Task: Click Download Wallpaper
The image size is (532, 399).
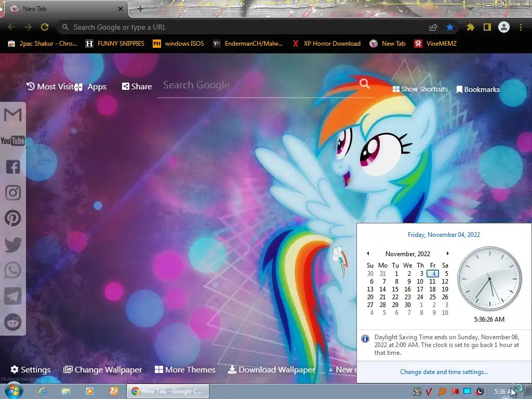Action: coord(271,369)
